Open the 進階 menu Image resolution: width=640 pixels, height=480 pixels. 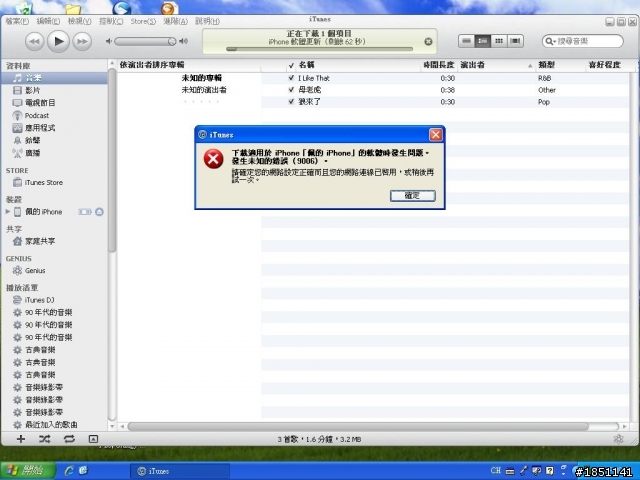pos(176,21)
